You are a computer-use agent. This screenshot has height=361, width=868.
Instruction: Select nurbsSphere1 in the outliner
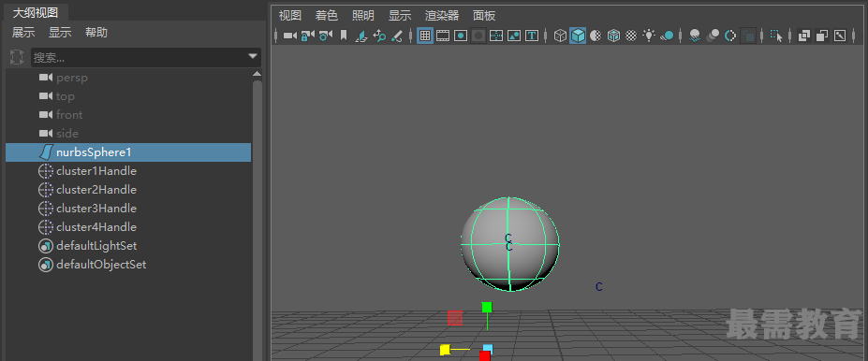pos(128,152)
